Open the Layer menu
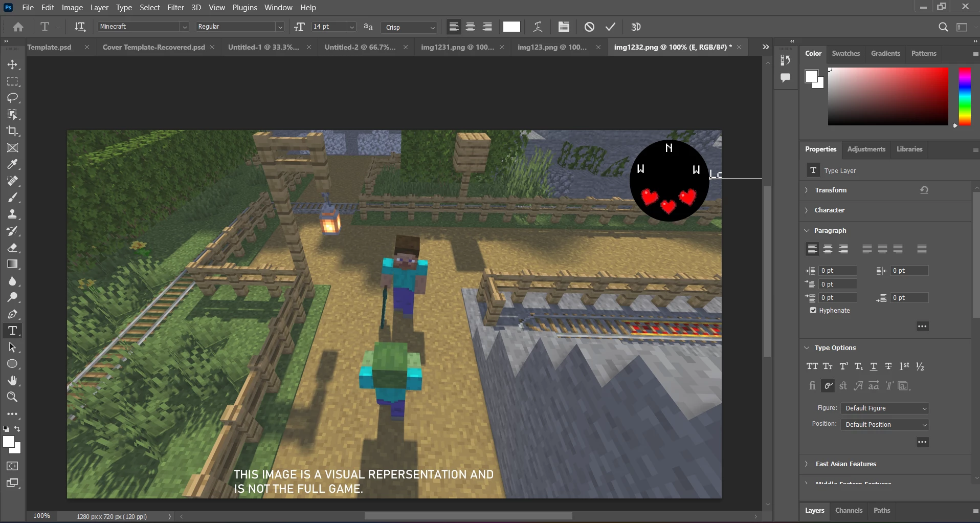The image size is (980, 523). (x=99, y=8)
